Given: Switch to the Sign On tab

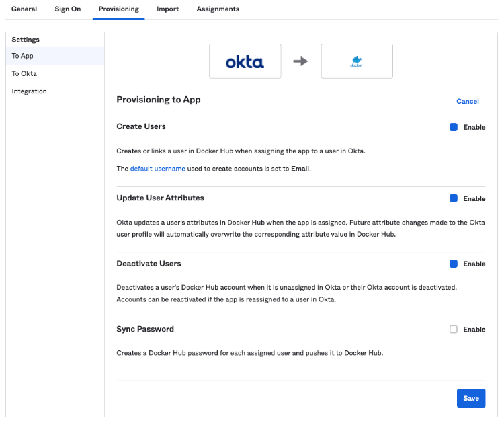Looking at the screenshot, I should (67, 9).
